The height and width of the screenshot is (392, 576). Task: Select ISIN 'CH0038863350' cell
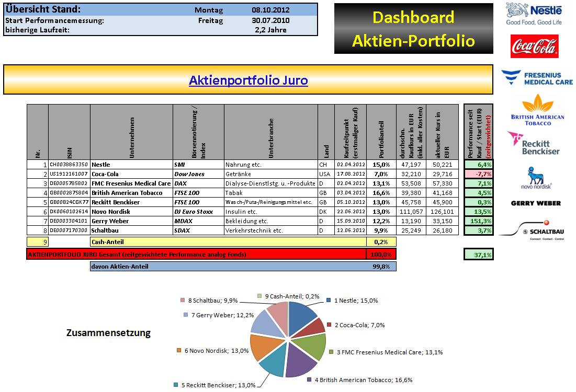point(69,165)
